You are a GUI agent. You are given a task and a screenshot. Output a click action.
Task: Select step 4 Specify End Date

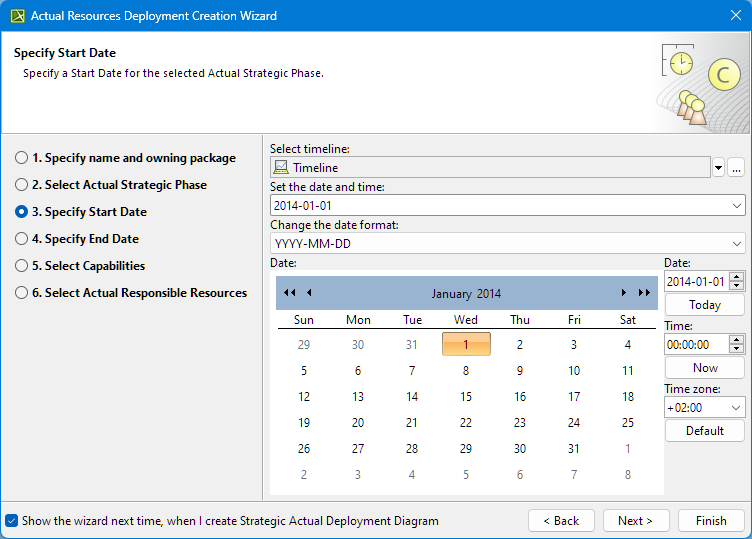tap(22, 239)
